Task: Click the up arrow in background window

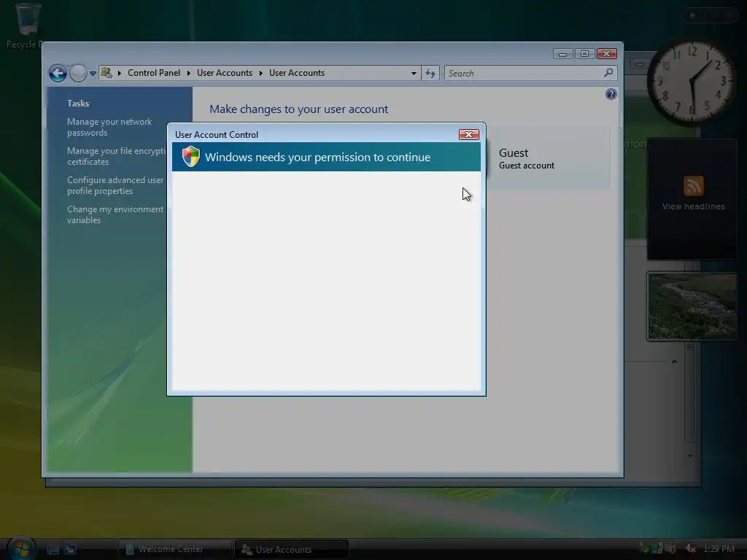Action: [674, 362]
